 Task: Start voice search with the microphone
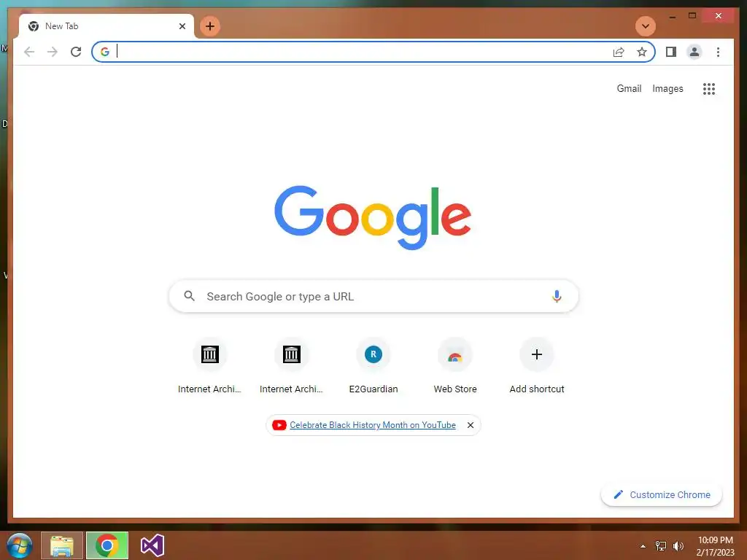pos(557,296)
